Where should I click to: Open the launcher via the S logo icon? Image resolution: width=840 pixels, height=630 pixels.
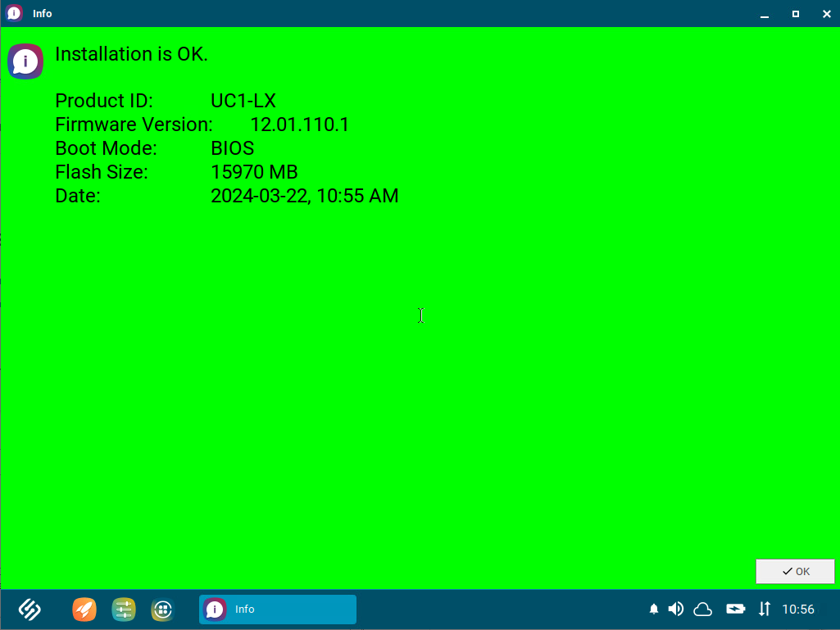pos(28,610)
